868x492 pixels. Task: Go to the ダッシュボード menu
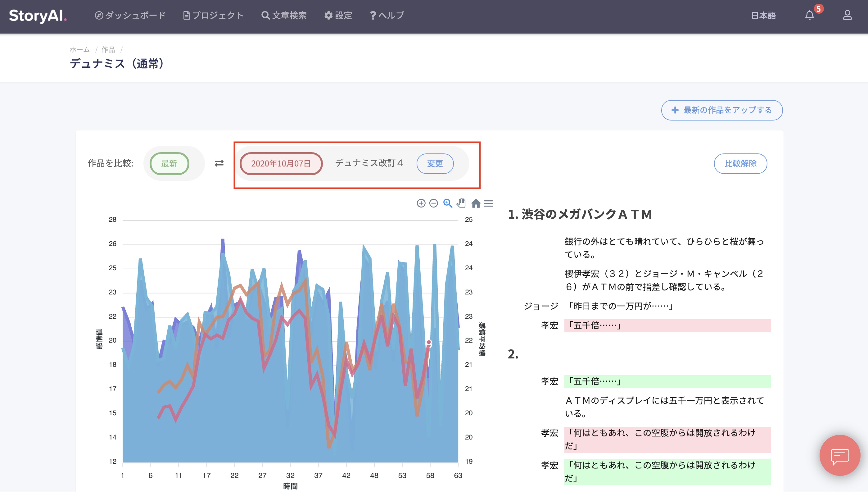(x=130, y=16)
